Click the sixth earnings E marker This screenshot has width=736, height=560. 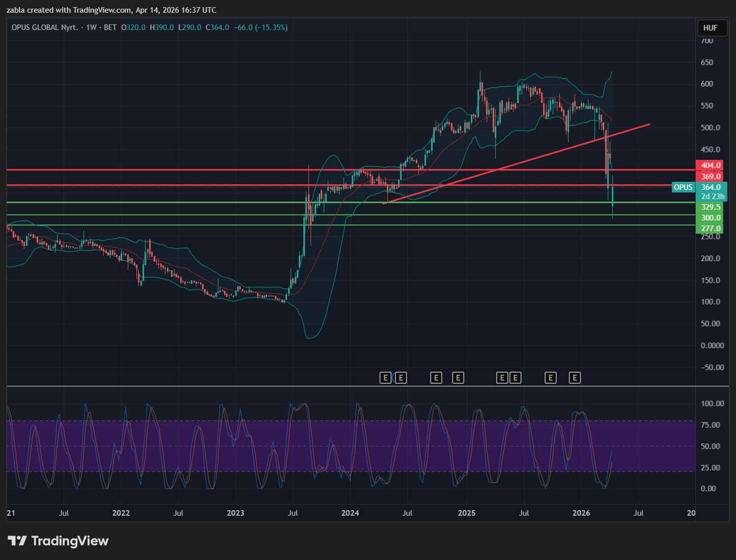coord(515,378)
